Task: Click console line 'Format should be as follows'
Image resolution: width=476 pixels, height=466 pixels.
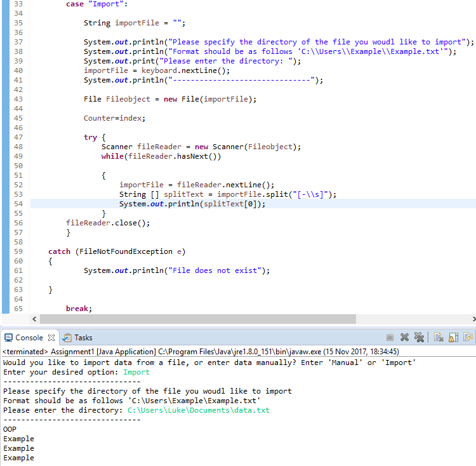Action: (x=132, y=401)
